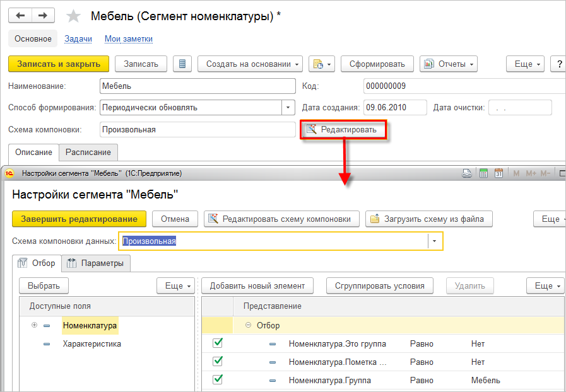Expand the Номенклатура tree node

(33, 325)
